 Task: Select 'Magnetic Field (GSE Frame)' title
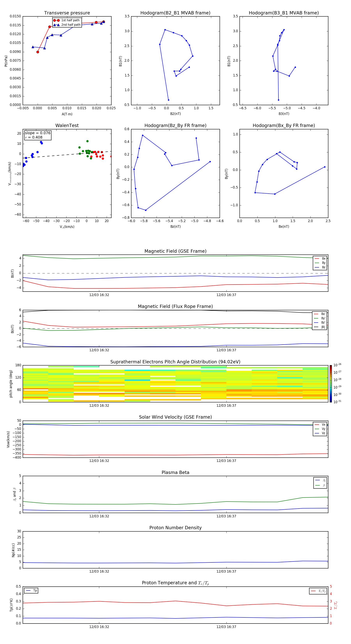175,251
